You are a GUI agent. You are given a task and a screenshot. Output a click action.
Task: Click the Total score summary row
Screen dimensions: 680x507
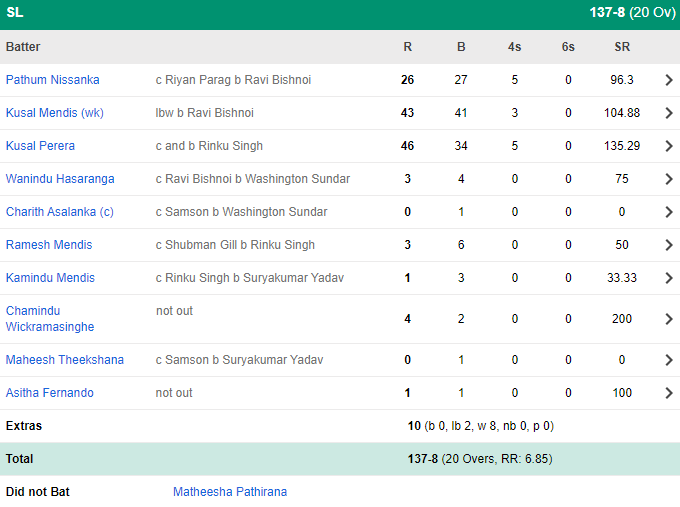(x=340, y=459)
